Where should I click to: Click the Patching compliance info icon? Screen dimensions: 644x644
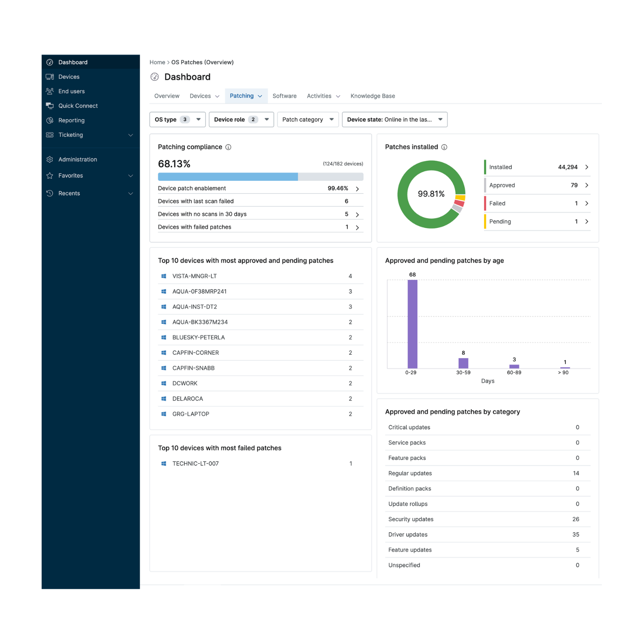click(x=229, y=147)
